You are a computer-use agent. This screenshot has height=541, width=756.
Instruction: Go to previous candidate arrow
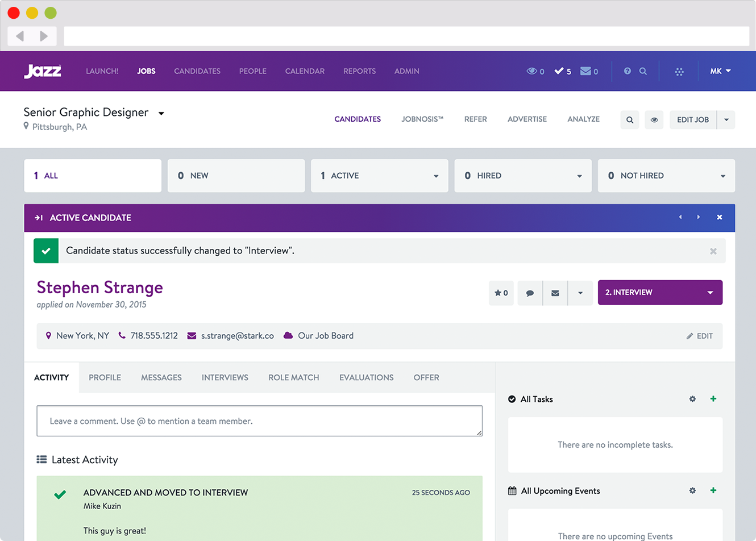point(680,218)
